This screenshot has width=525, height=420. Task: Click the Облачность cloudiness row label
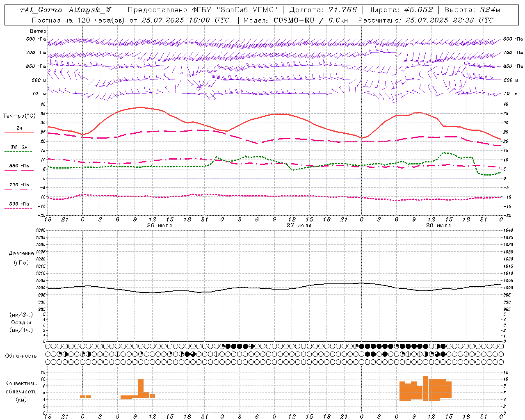click(21, 356)
